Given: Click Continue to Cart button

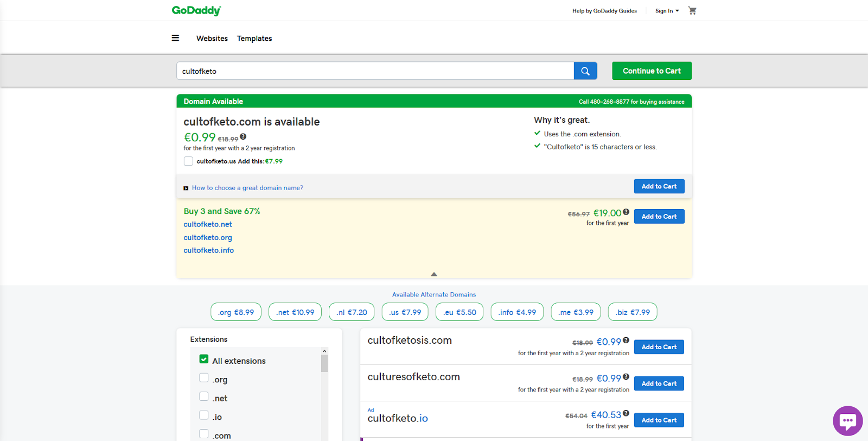Looking at the screenshot, I should (652, 71).
